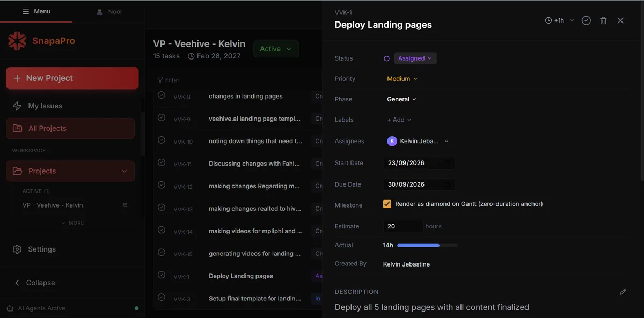
Task: Open Due Date calendar picker icon
Action: [447, 184]
